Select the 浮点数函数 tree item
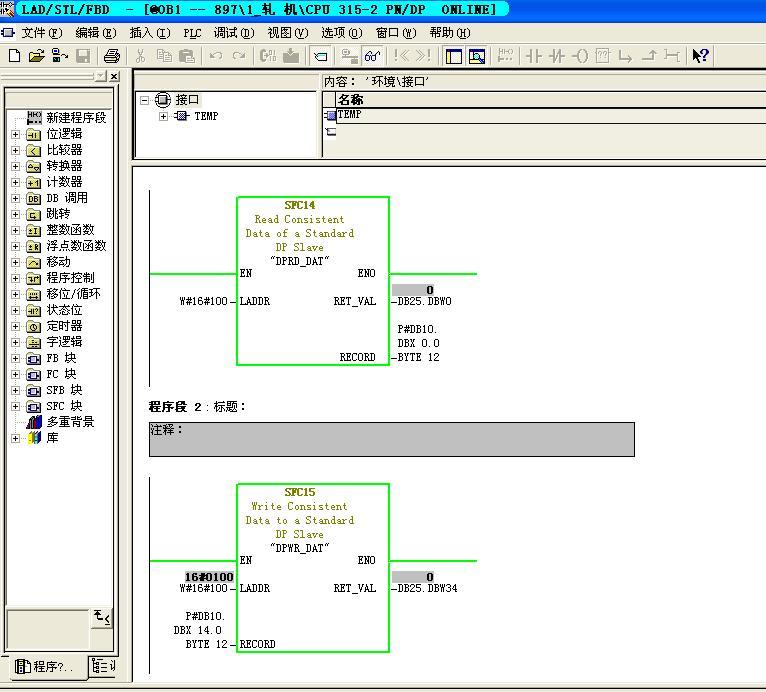The image size is (766, 692). point(76,246)
